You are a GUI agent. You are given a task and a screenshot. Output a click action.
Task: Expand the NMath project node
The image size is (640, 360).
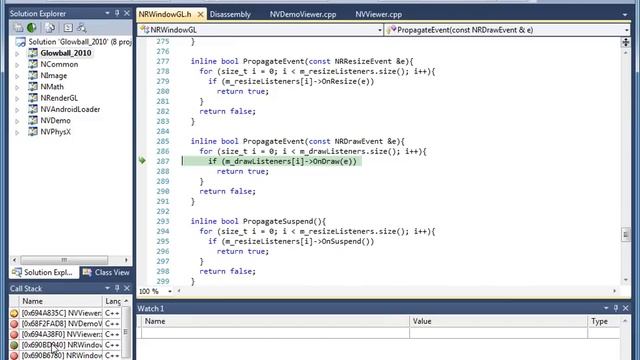click(17, 87)
